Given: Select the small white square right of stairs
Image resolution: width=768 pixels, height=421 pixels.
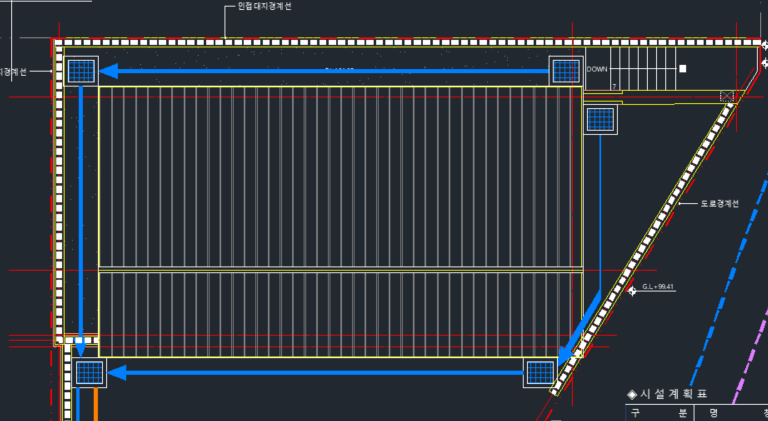Looking at the screenshot, I should tap(682, 69).
